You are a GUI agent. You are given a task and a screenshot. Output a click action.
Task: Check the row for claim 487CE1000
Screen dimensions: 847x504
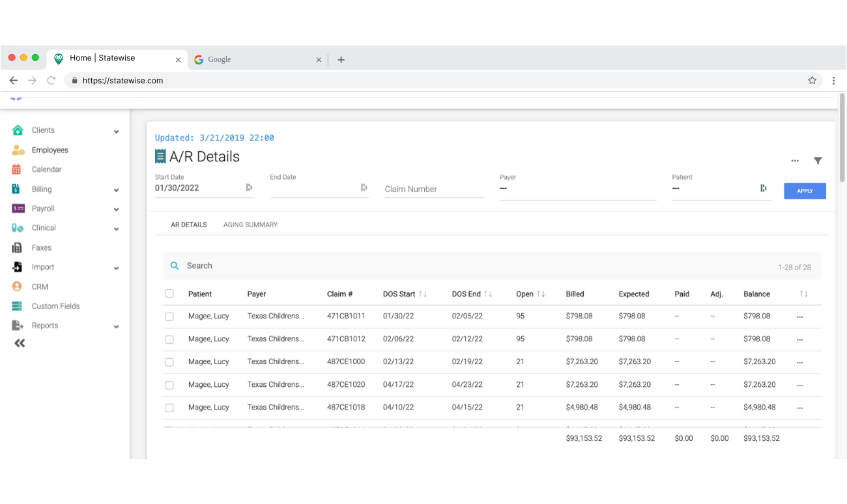[169, 362]
